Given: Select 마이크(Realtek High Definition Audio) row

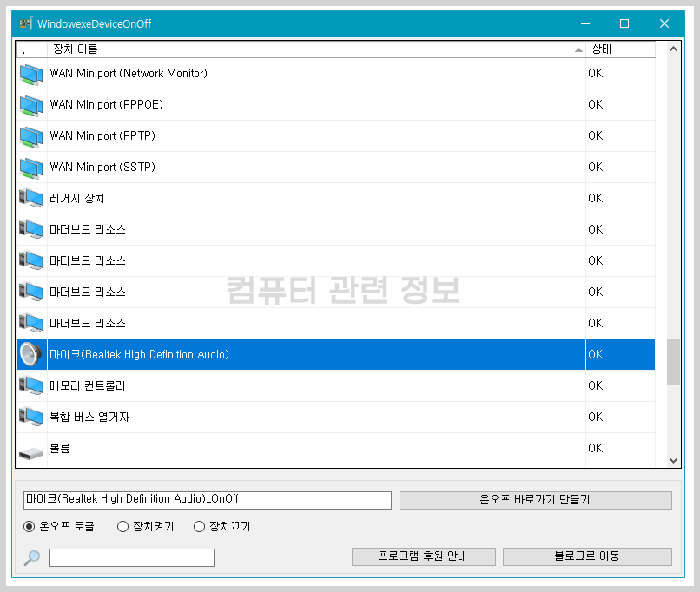Looking at the screenshot, I should coord(336,355).
